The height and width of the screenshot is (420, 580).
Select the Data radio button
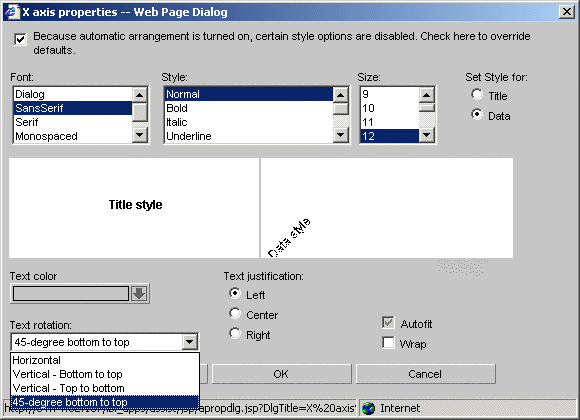tap(477, 114)
